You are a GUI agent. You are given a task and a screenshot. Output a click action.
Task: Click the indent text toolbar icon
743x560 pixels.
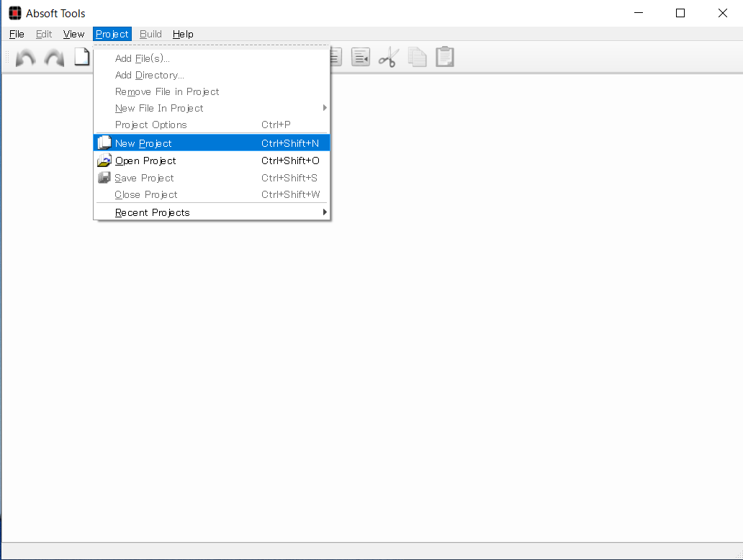point(361,57)
